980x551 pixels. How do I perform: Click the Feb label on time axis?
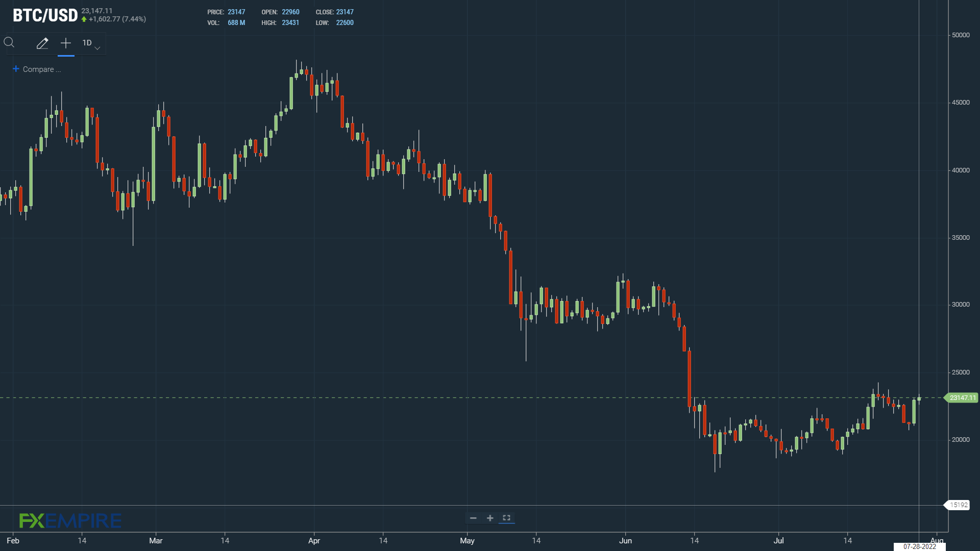tap(13, 541)
